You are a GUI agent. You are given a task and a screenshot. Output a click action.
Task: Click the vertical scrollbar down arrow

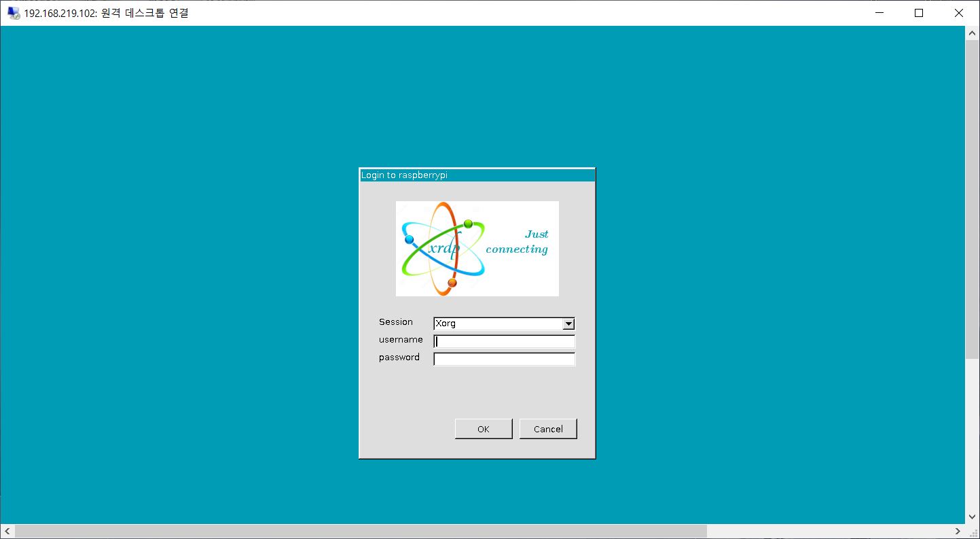pyautogui.click(x=973, y=517)
